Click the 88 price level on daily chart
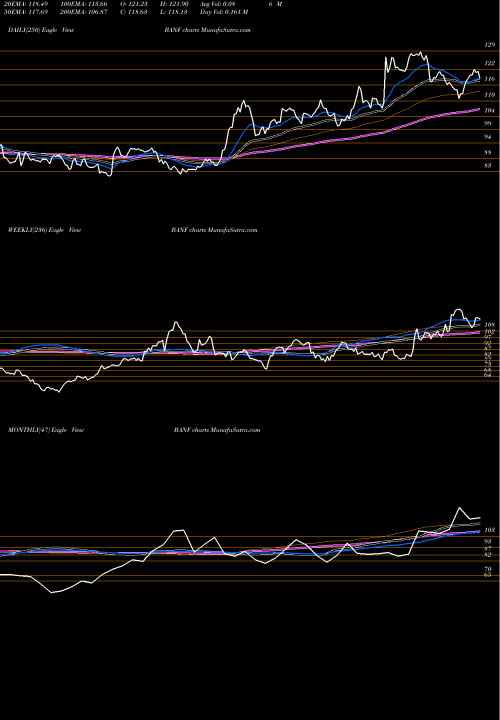Viewport: 500px width, 720px height. pos(489,152)
